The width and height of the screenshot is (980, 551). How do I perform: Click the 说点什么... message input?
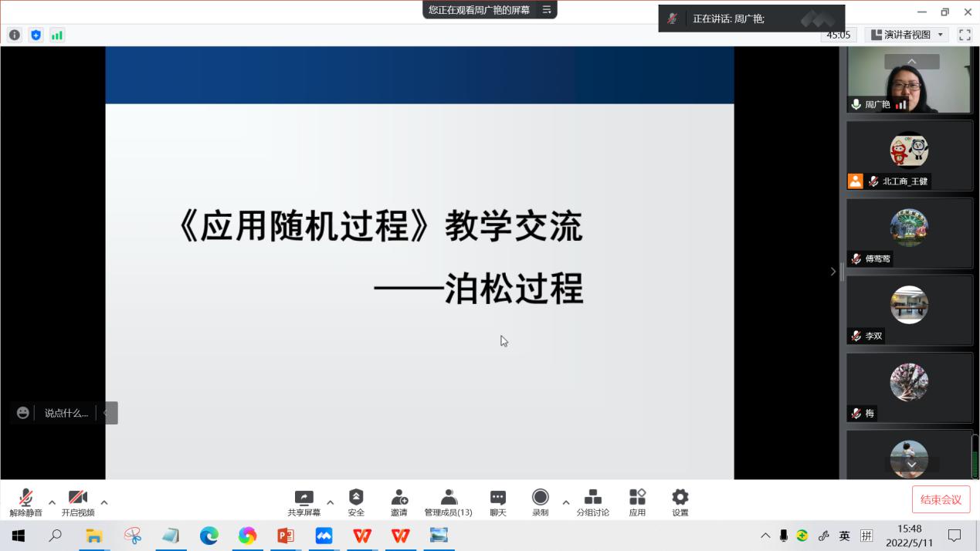pos(66,413)
